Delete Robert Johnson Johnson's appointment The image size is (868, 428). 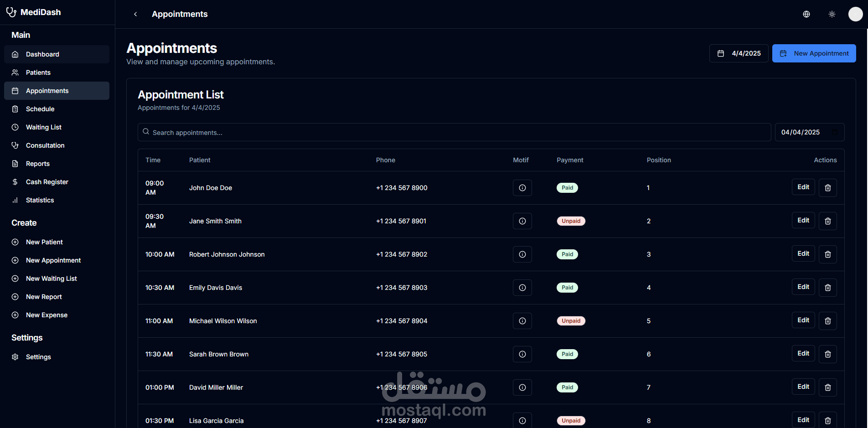pos(828,254)
